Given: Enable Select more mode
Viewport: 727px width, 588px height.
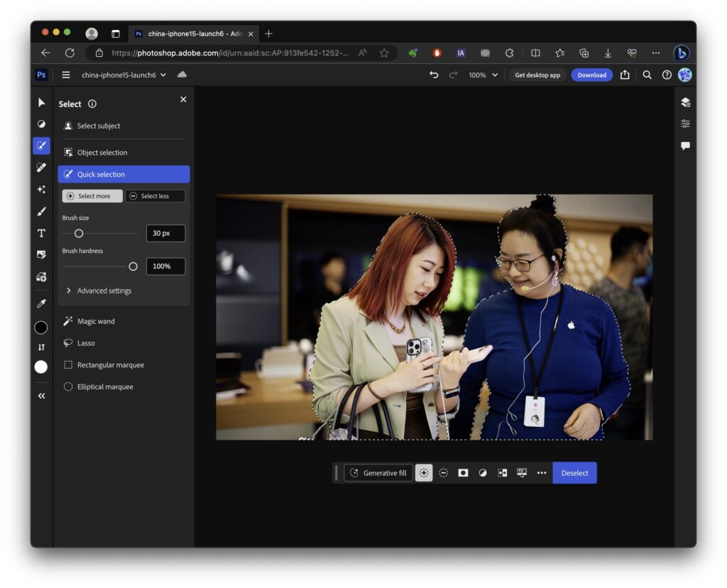Looking at the screenshot, I should pos(93,196).
